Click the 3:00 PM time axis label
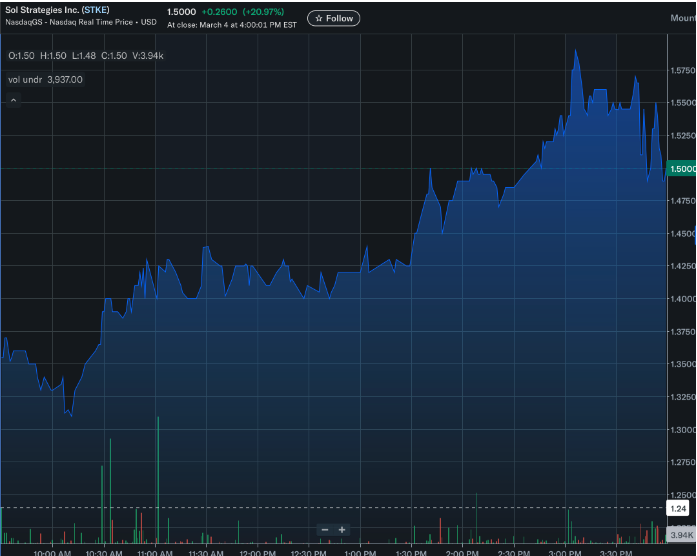This screenshot has width=697, height=556. tap(565, 552)
